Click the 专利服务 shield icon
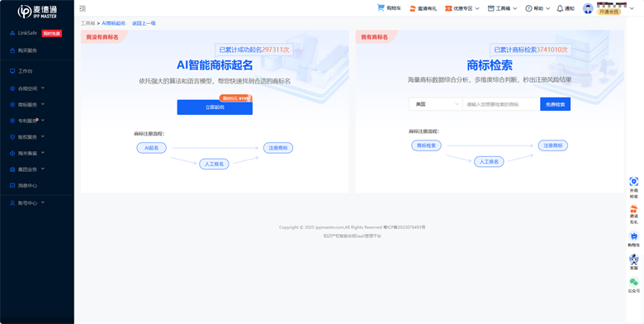The image size is (644, 324). pyautogui.click(x=12, y=121)
